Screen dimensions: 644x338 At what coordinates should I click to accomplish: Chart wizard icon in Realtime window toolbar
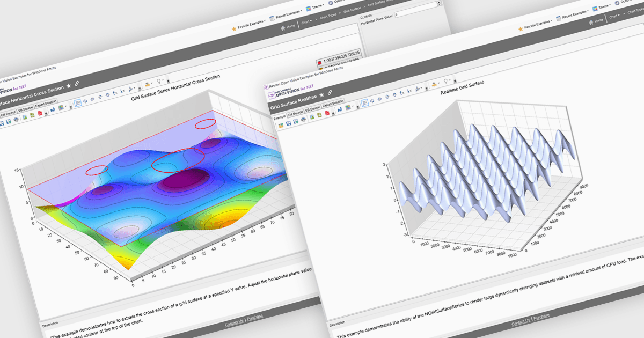[340, 109]
